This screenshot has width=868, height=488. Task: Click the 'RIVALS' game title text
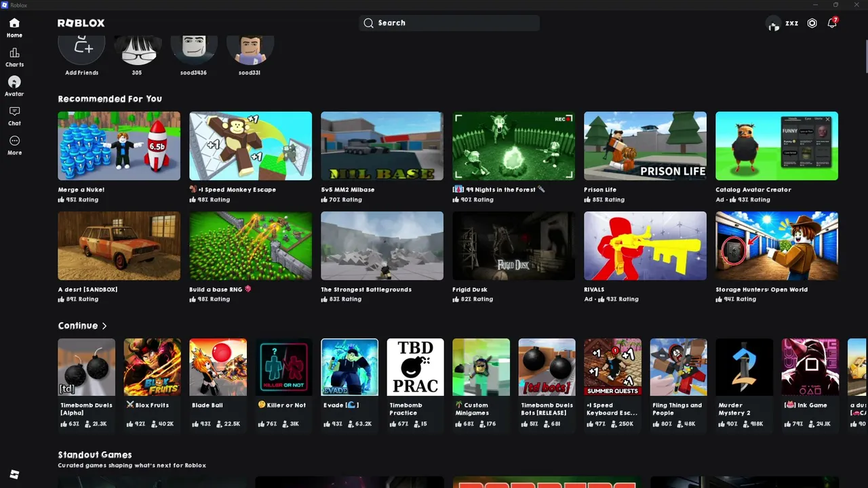click(x=594, y=289)
